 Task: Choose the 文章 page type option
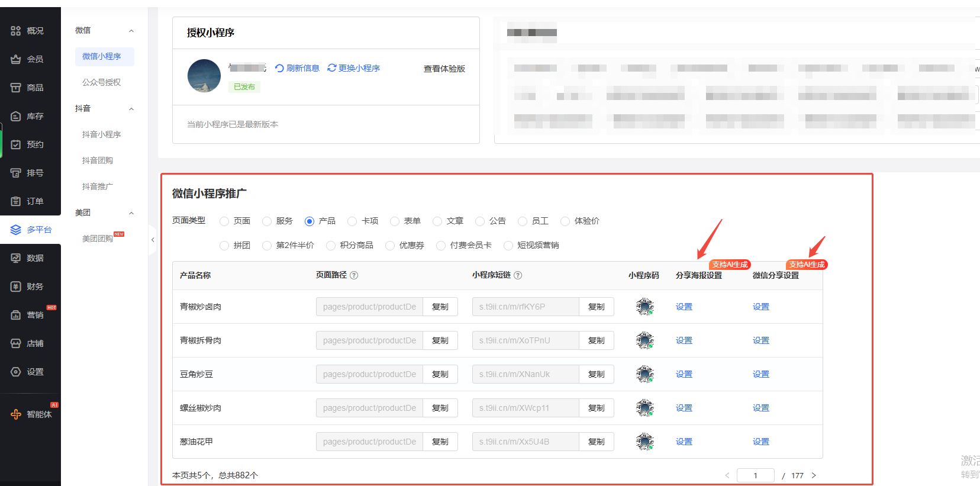click(x=437, y=221)
